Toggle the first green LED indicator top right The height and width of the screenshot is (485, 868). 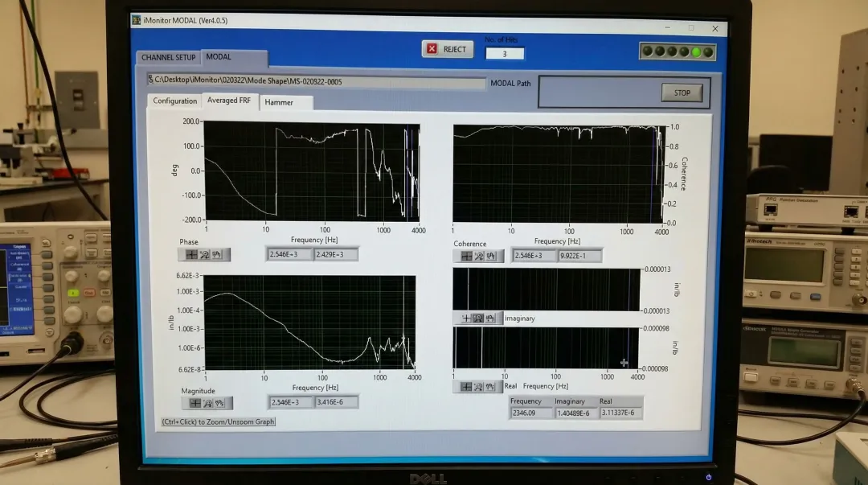[647, 51]
